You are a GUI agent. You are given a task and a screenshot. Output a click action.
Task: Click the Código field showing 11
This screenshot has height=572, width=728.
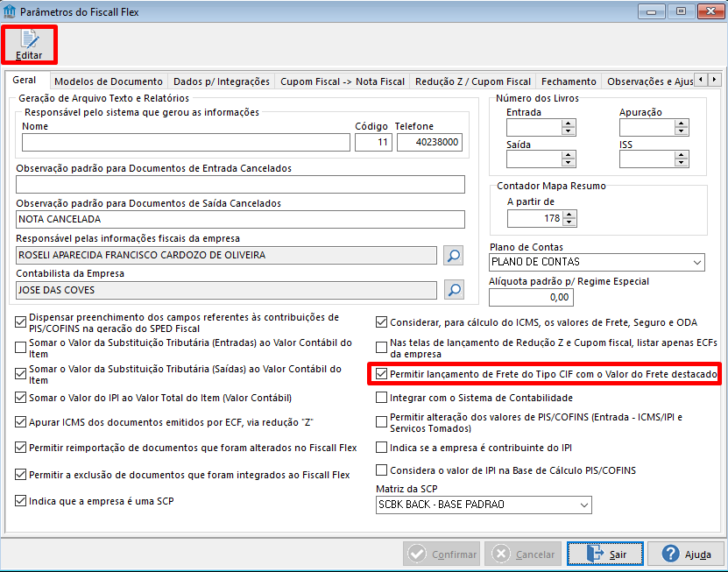coord(374,143)
